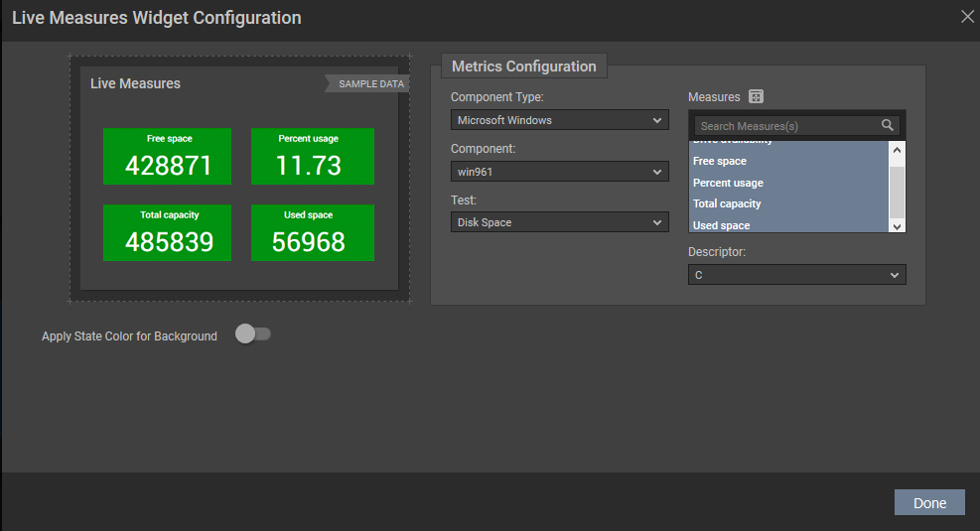Select Free space in the Measures list
This screenshot has width=980, height=531.
click(788, 161)
